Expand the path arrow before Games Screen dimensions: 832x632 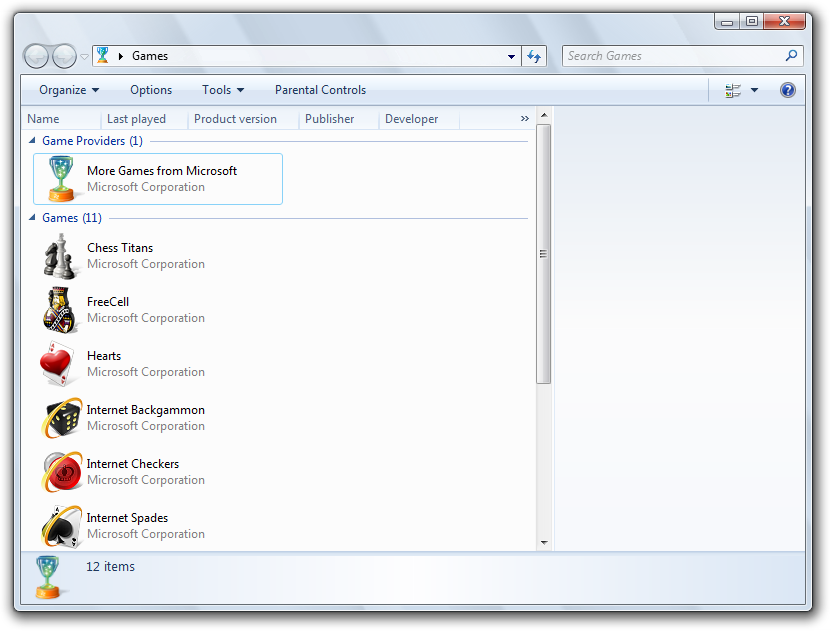click(120, 56)
